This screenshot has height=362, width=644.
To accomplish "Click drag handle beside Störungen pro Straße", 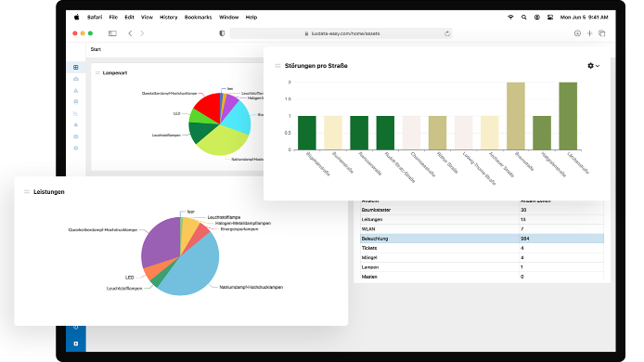I will pos(277,66).
